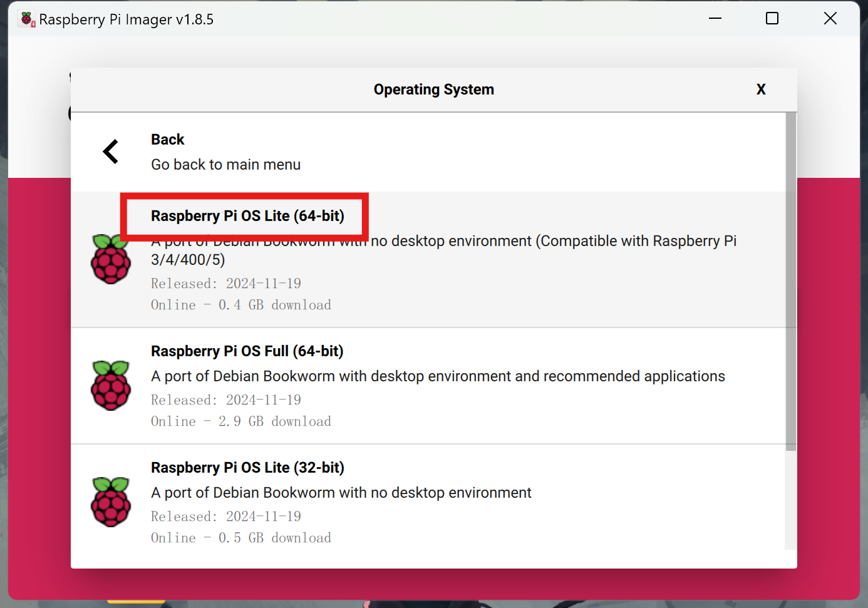Viewport: 868px width, 608px height.
Task: Click 'Online - 0.5 GB download' text
Action: click(x=241, y=538)
